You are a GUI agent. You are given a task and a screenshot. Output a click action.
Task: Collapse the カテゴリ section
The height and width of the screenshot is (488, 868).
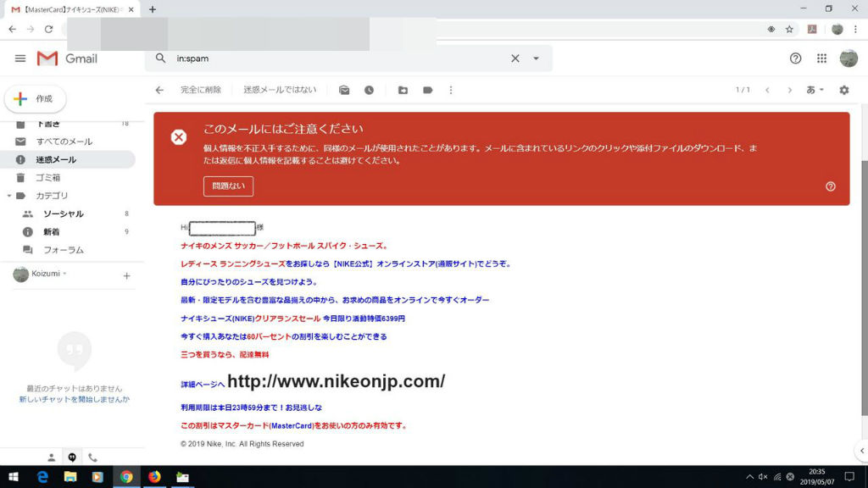point(8,196)
